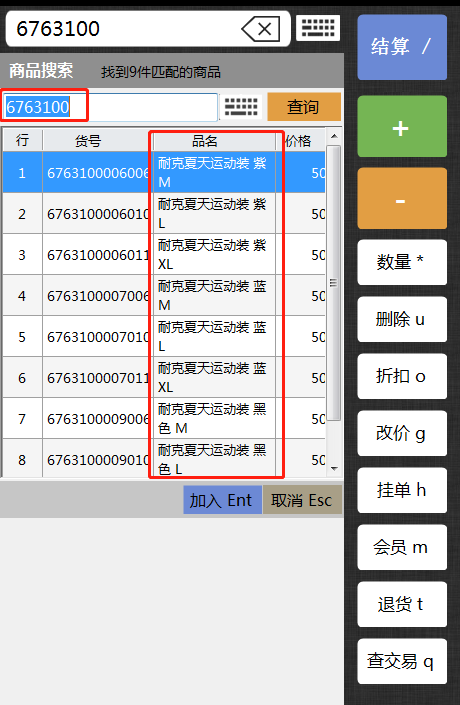Click the orange minus quantity button
The height and width of the screenshot is (705, 460).
[402, 198]
